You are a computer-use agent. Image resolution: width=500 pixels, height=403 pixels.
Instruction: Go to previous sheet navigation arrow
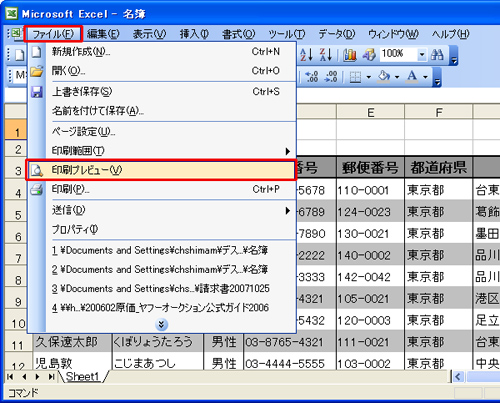tap(24, 377)
